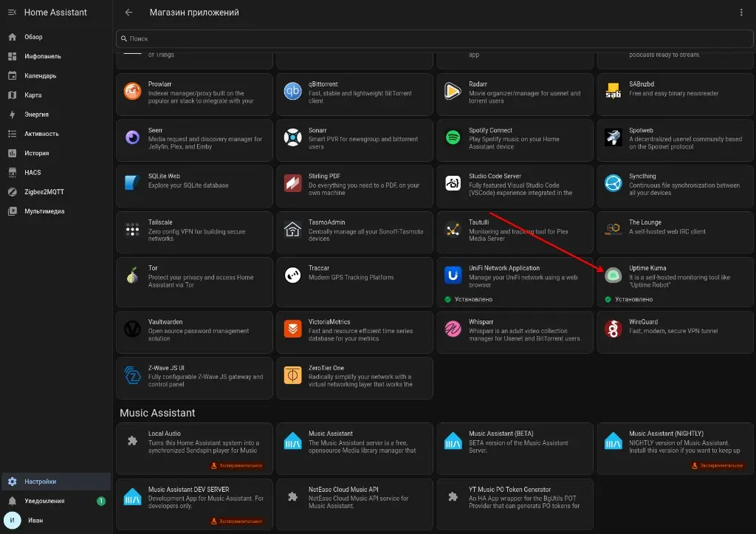
Task: Click the UniFi Network Application icon
Action: [x=453, y=275]
